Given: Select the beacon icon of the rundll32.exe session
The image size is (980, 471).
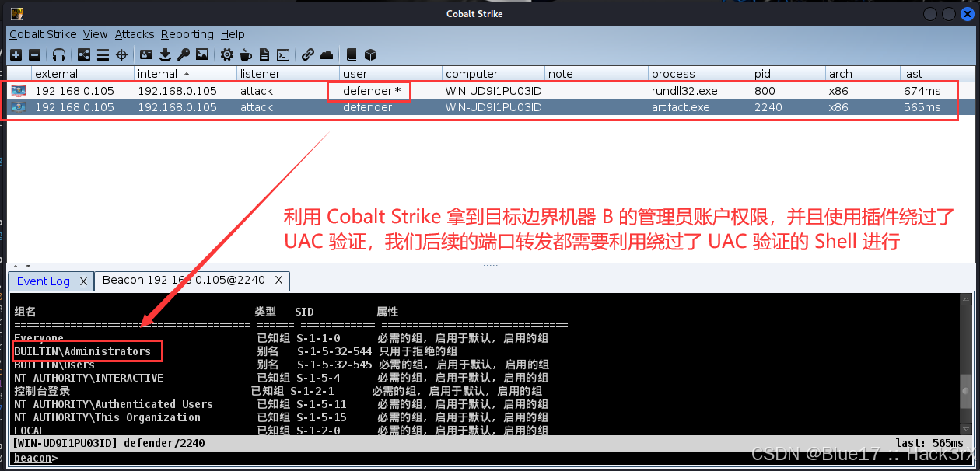Looking at the screenshot, I should (x=19, y=91).
